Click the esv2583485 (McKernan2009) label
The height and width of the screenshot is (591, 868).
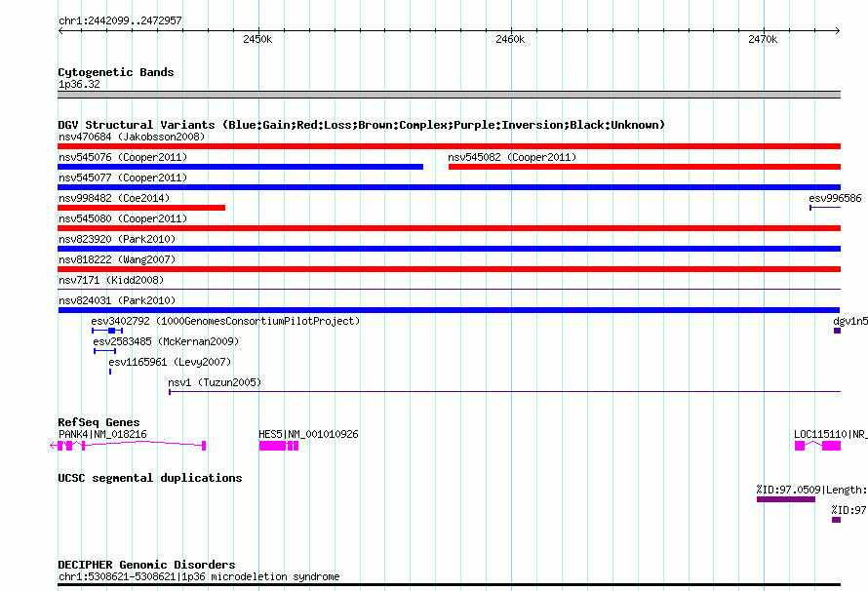point(166,341)
